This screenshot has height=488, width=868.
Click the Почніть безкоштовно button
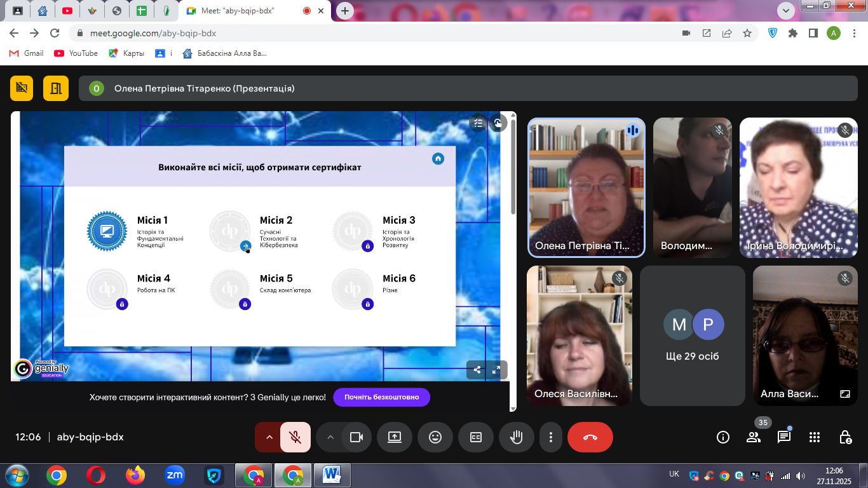coord(381,397)
